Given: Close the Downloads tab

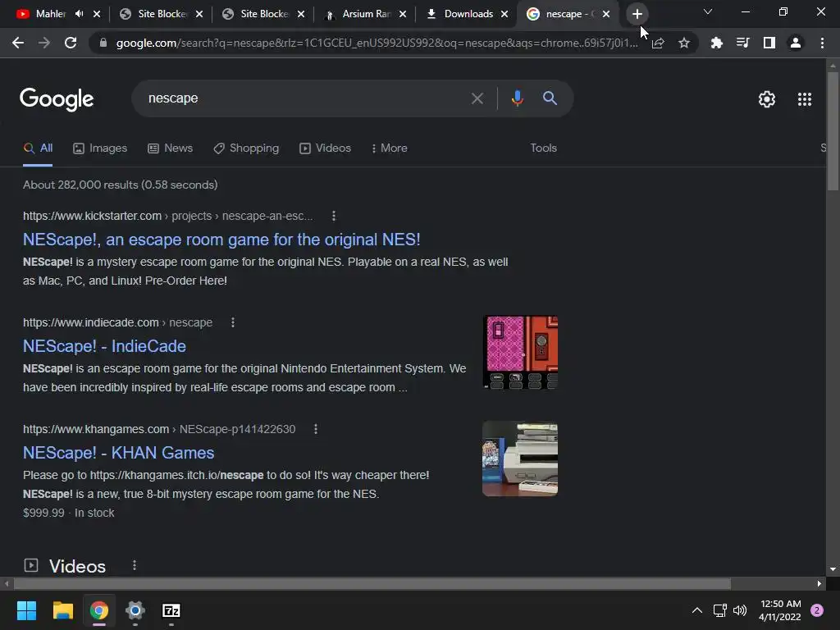Looking at the screenshot, I should point(504,14).
